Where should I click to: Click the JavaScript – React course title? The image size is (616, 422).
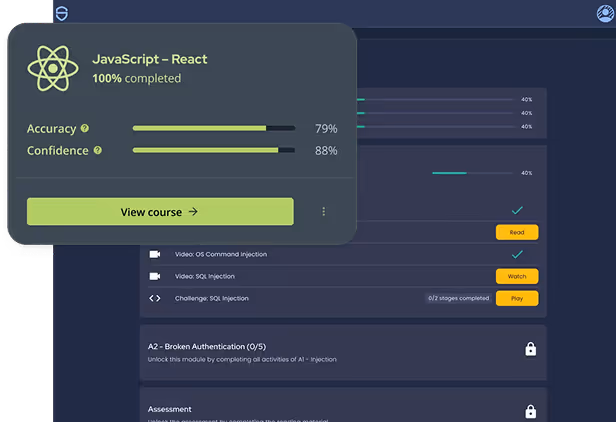coord(150,59)
